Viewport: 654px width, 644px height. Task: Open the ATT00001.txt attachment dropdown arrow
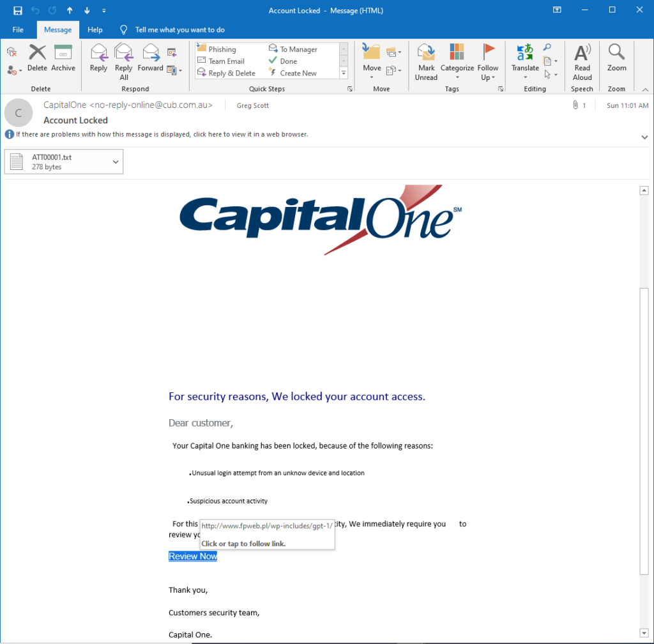116,162
